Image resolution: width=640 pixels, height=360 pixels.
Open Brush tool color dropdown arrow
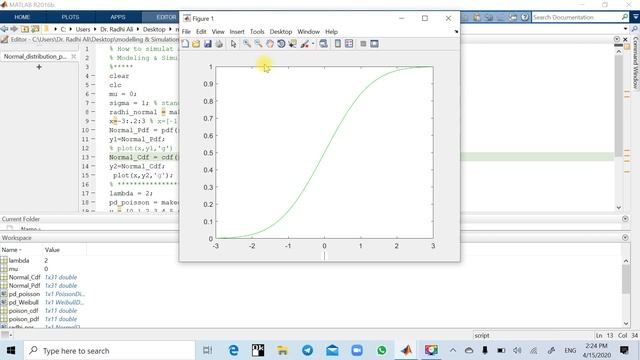coord(313,44)
